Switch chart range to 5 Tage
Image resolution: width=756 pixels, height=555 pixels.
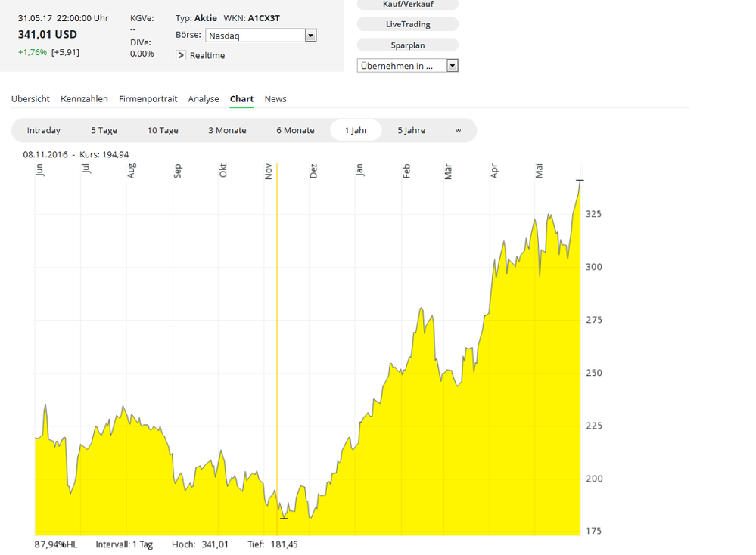104,130
